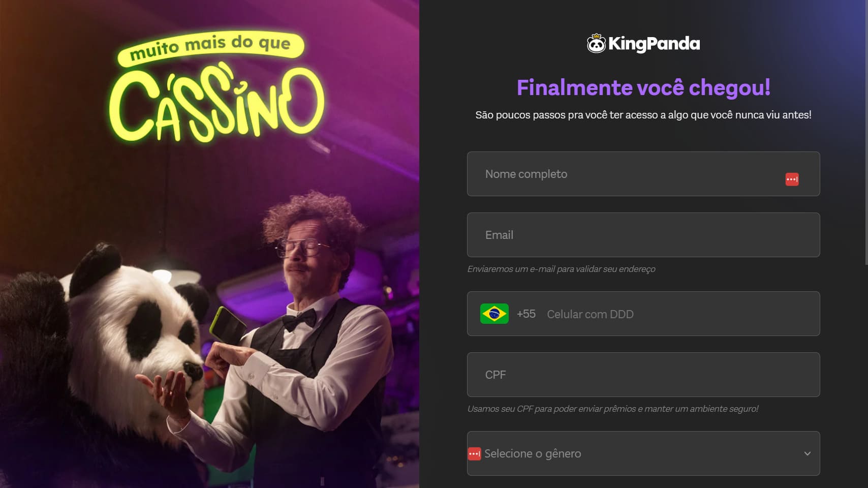This screenshot has height=488, width=868.
Task: Click the page's vertical scrollbar thumb
Action: tap(866, 132)
